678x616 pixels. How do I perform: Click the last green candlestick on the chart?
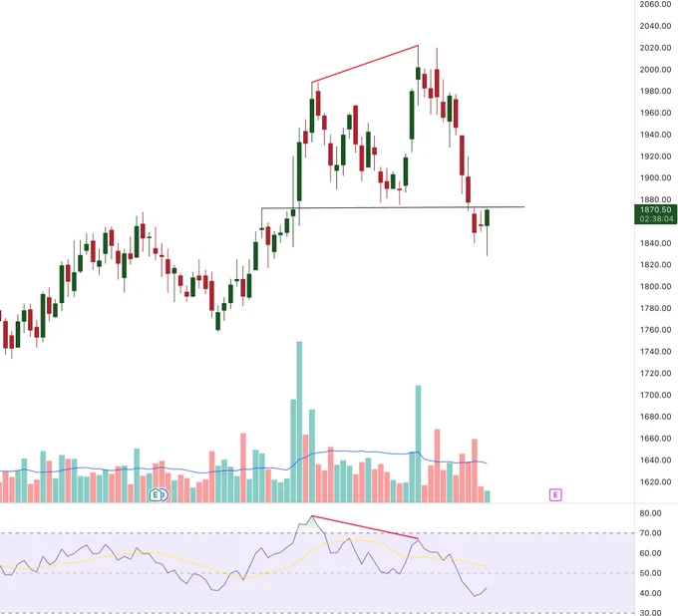pyautogui.click(x=488, y=217)
